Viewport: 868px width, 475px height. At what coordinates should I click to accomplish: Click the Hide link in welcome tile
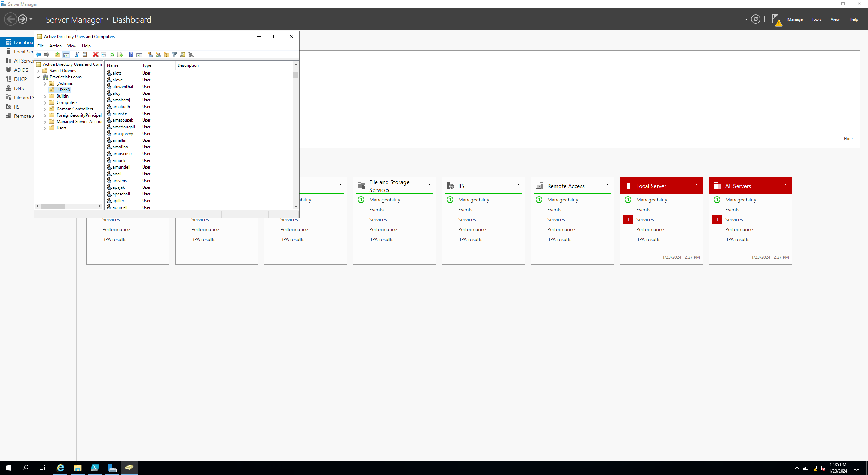(848, 139)
